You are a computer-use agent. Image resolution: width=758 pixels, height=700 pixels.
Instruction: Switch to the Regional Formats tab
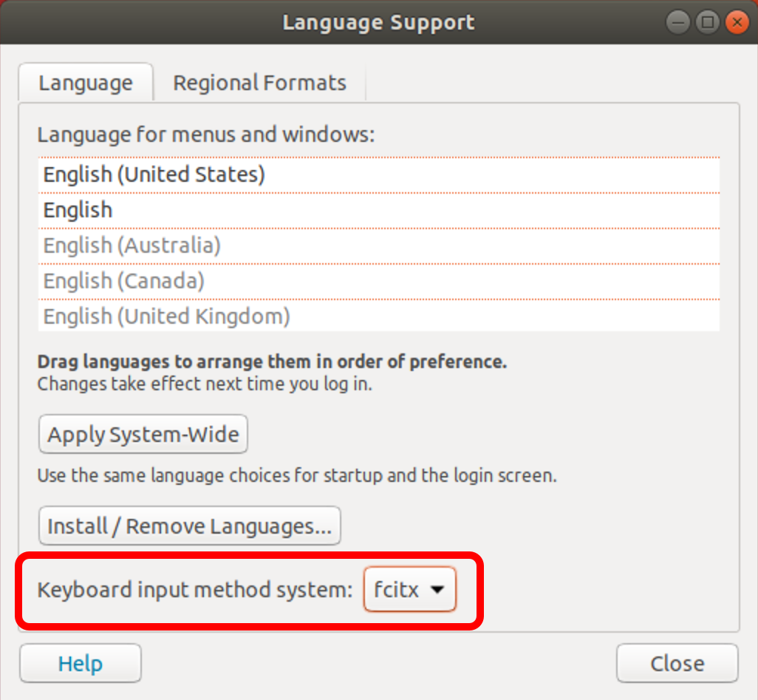259,83
